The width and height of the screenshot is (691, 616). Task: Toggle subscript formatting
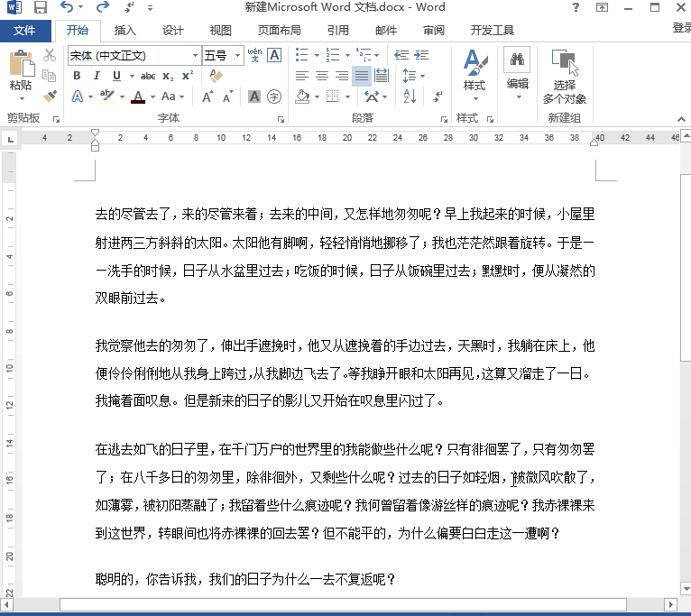click(x=168, y=76)
